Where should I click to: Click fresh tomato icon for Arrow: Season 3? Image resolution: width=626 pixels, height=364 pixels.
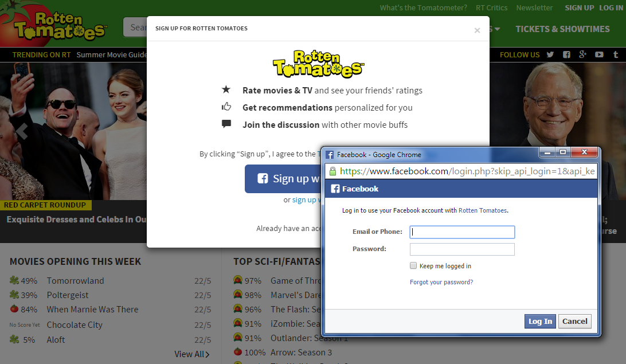238,351
